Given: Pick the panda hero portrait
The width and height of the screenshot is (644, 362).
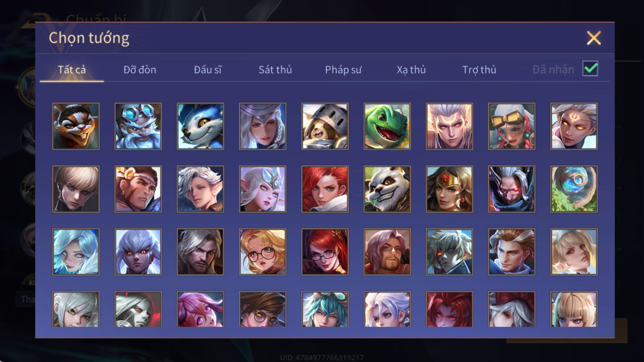Looking at the screenshot, I should point(387,189).
